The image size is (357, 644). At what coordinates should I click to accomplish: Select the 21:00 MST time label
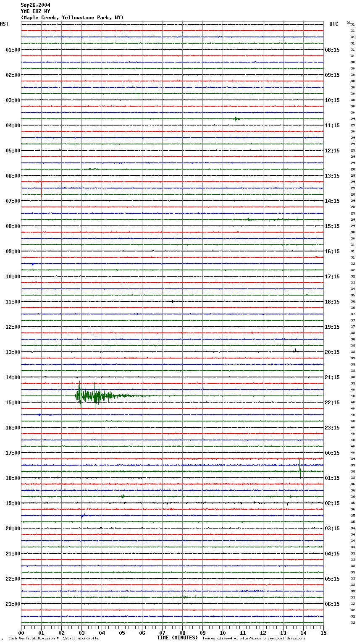[13, 554]
